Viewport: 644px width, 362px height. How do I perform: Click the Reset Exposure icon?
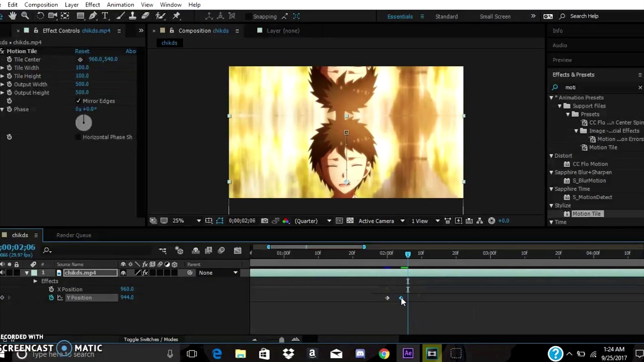point(492,221)
